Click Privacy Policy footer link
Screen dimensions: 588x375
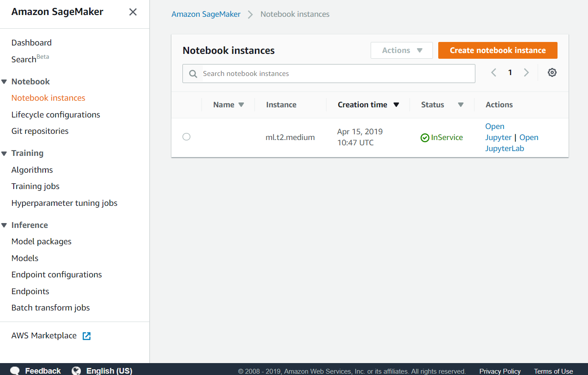click(x=500, y=371)
